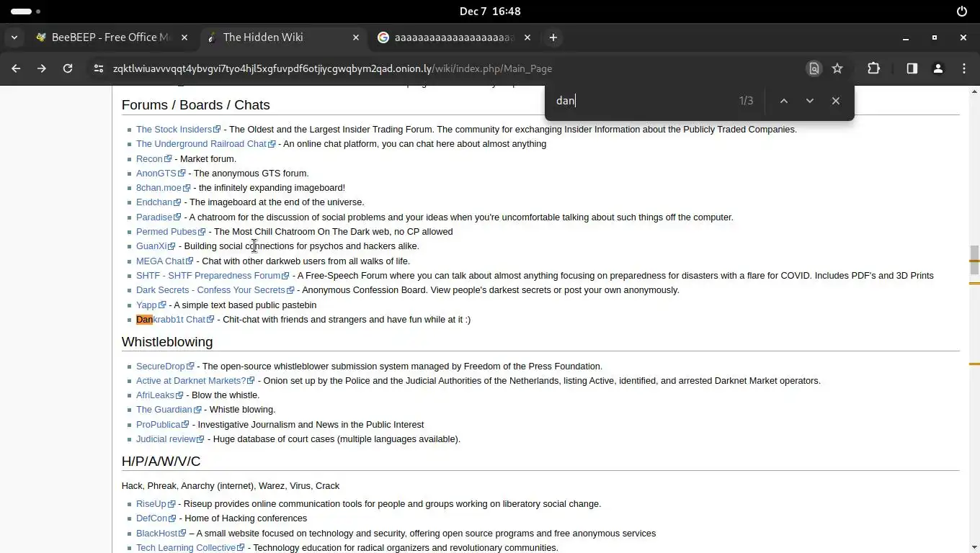This screenshot has height=553, width=980.
Task: Open The Underground Railroad Chat link
Action: [205, 144]
